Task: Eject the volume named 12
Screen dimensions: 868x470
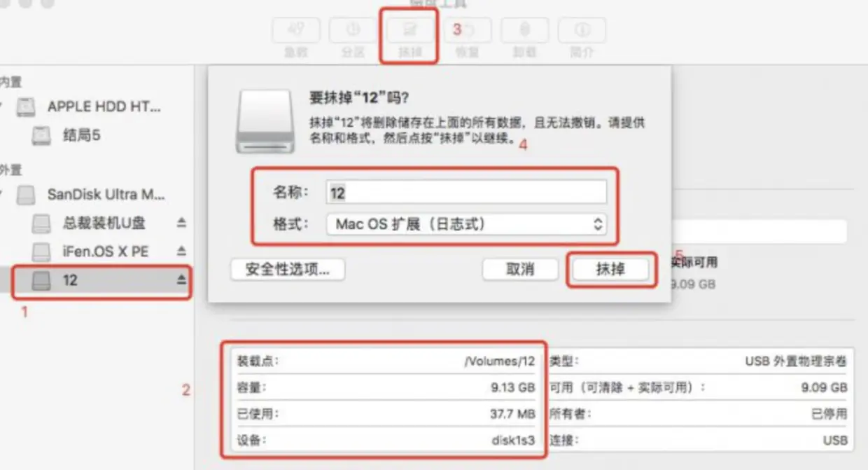Action: [181, 280]
